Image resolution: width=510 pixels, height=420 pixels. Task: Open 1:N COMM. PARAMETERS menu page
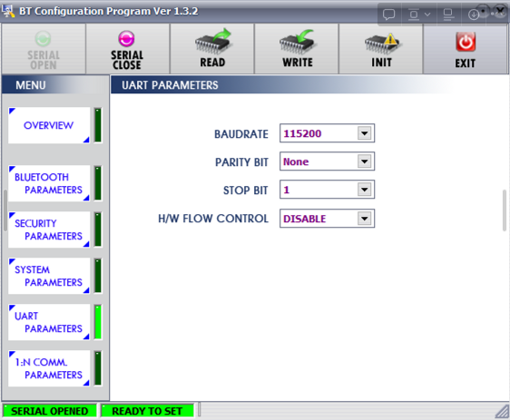[49, 368]
